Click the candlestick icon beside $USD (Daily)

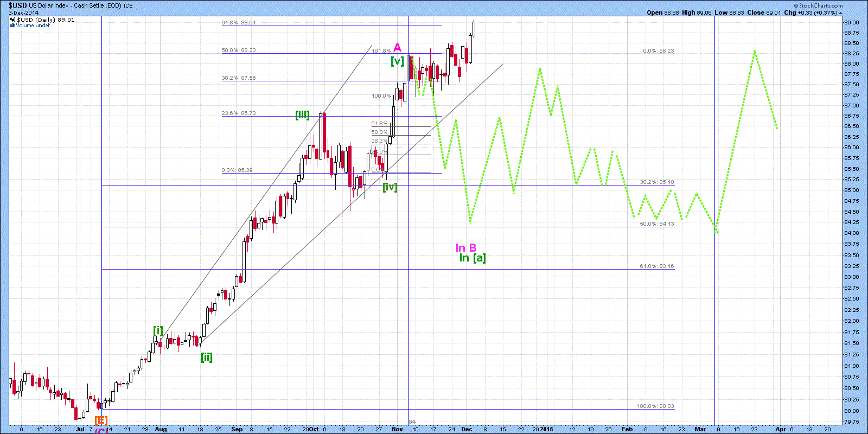coord(13,20)
